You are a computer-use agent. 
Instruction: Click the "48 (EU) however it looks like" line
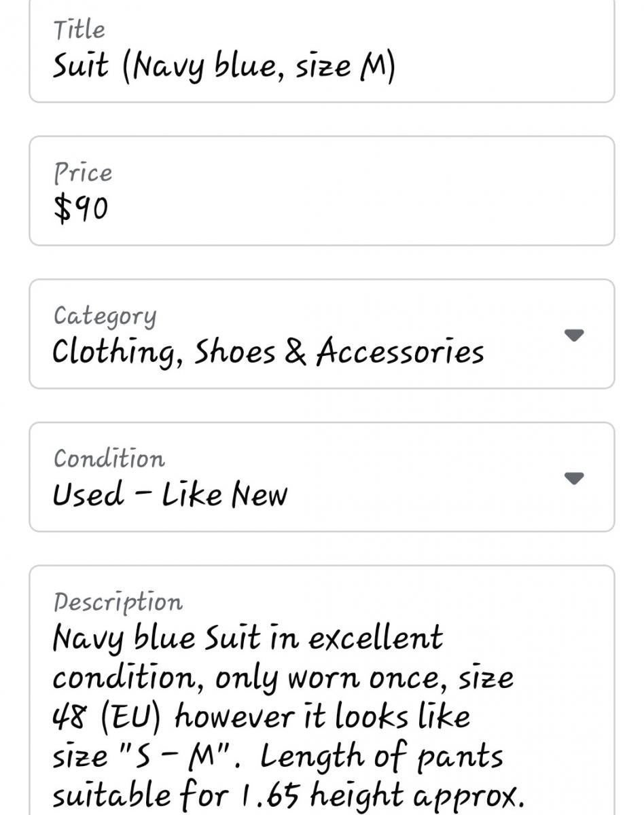tap(261, 717)
